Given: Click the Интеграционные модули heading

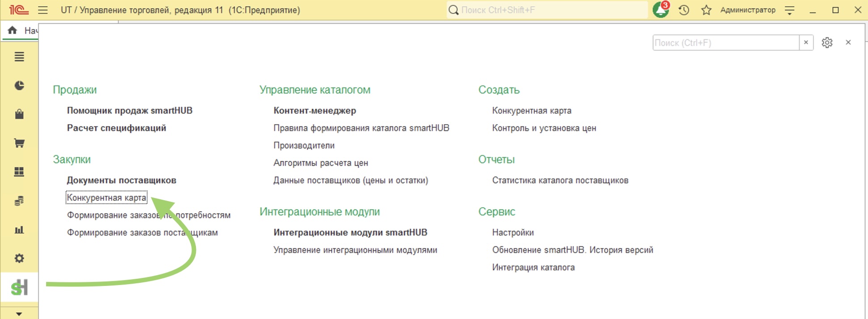Looking at the screenshot, I should (x=319, y=211).
